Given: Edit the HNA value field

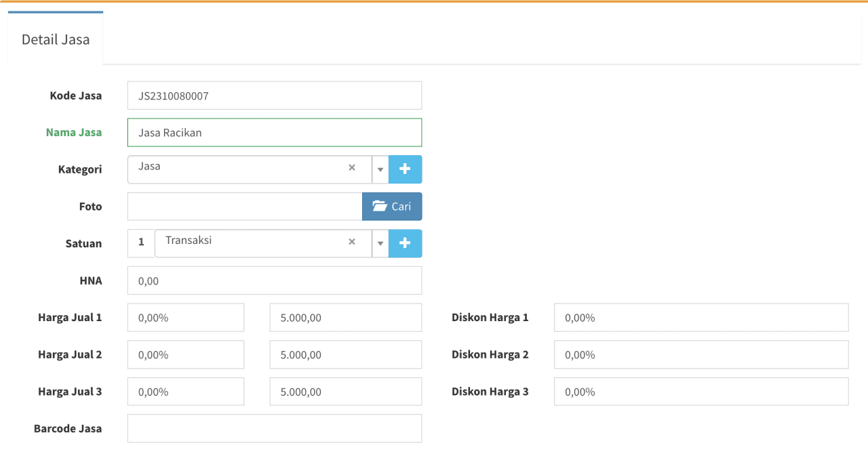Looking at the screenshot, I should 275,280.
